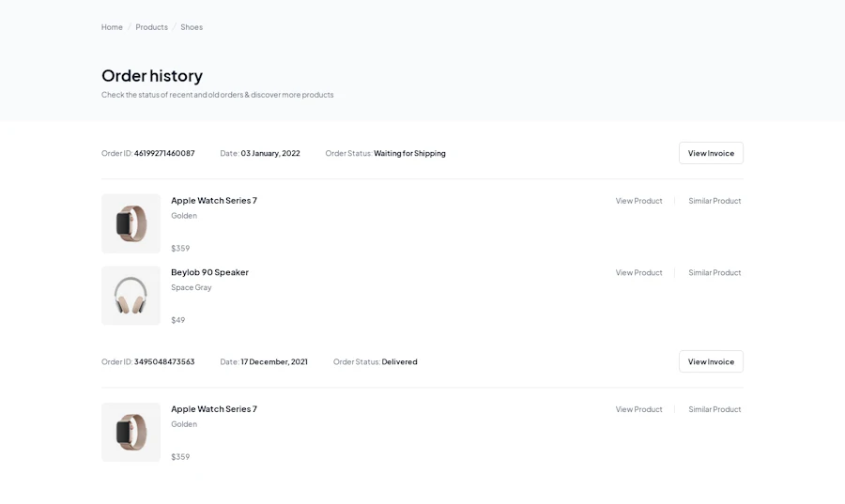This screenshot has width=845, height=504.
Task: Click the date 03 January, 2022
Action: tap(270, 153)
